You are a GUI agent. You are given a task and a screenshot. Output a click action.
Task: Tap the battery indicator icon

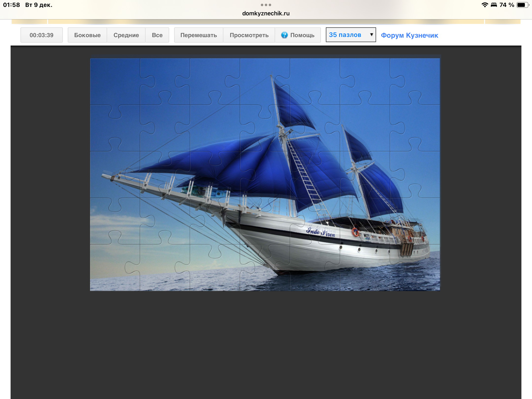pos(522,5)
